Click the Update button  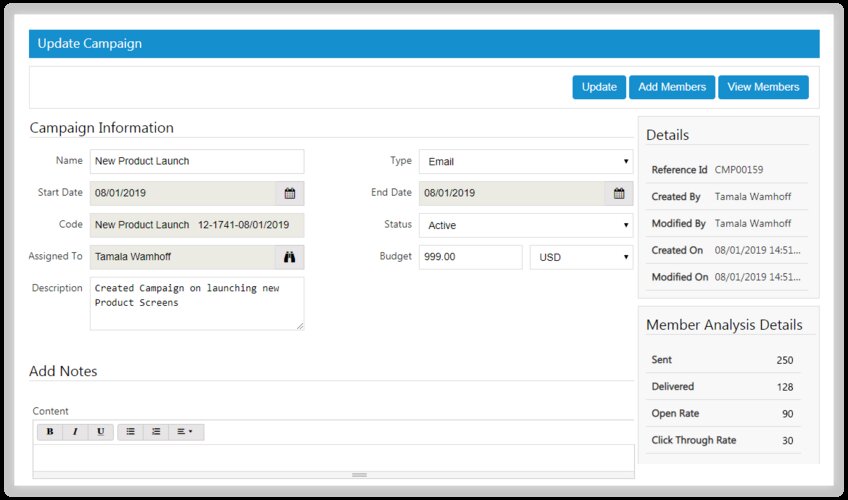click(599, 87)
